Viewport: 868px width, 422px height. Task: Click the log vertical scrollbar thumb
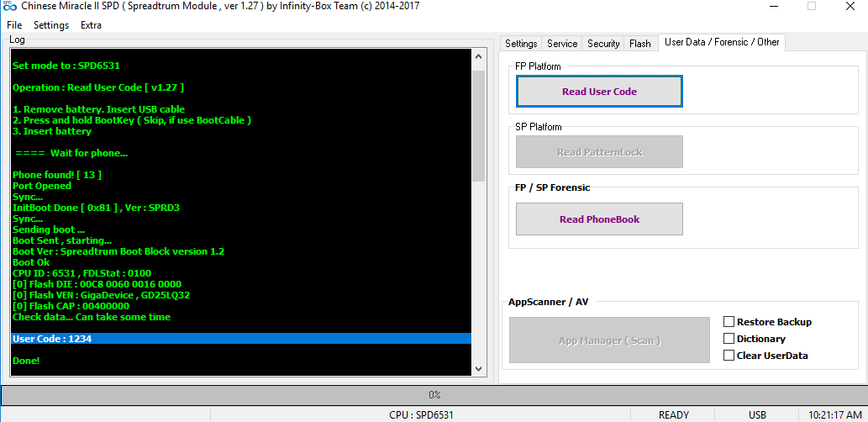click(x=478, y=126)
